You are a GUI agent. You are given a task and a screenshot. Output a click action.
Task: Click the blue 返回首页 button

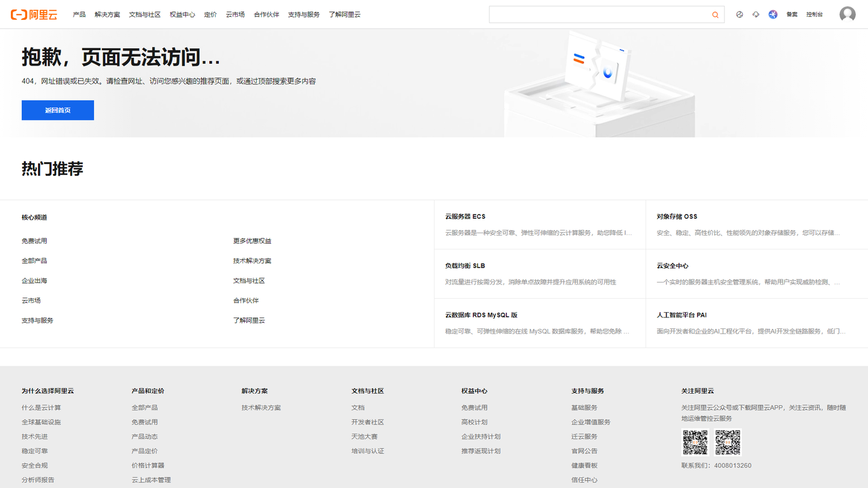coord(58,110)
